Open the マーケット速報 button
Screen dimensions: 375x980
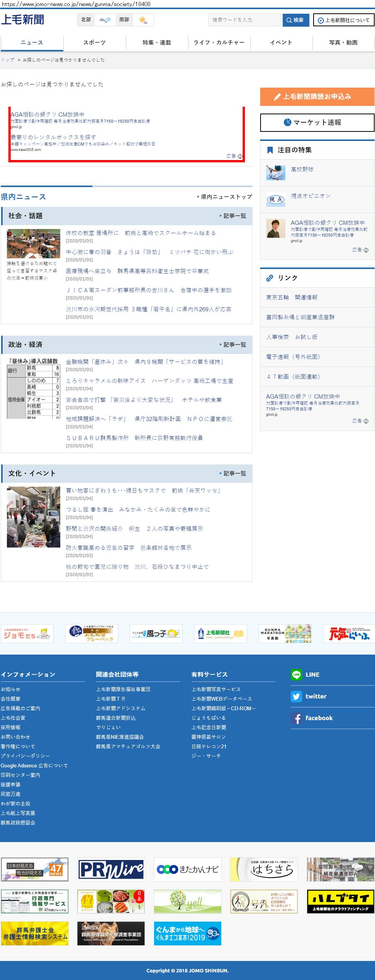click(317, 123)
